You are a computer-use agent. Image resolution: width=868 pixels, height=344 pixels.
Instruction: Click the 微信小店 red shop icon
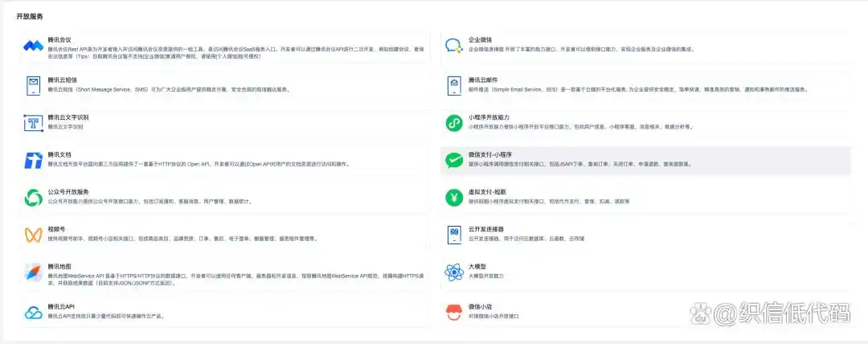click(454, 312)
